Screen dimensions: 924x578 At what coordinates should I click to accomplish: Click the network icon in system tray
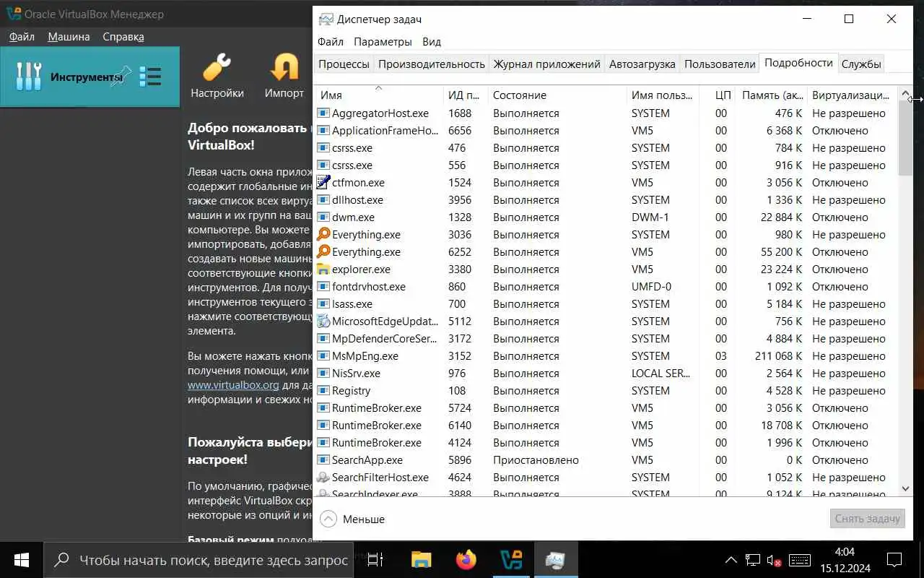753,560
